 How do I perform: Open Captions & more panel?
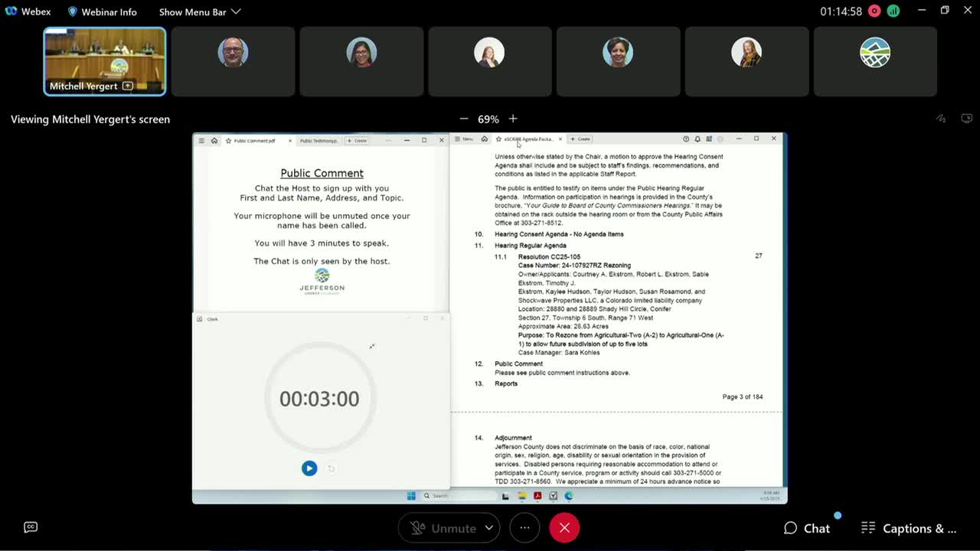point(909,528)
